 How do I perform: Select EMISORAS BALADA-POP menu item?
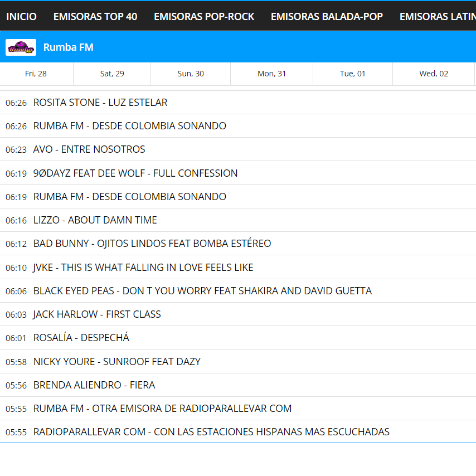coord(327,16)
